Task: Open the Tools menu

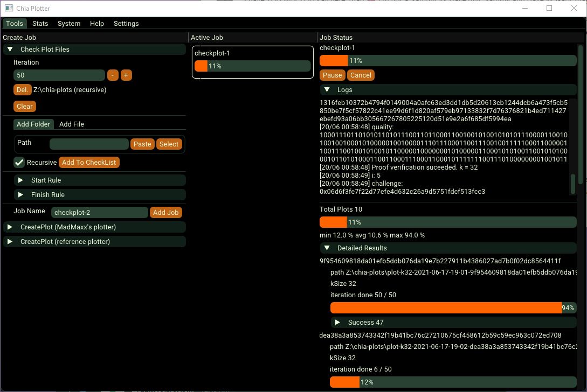Action: 15,23
